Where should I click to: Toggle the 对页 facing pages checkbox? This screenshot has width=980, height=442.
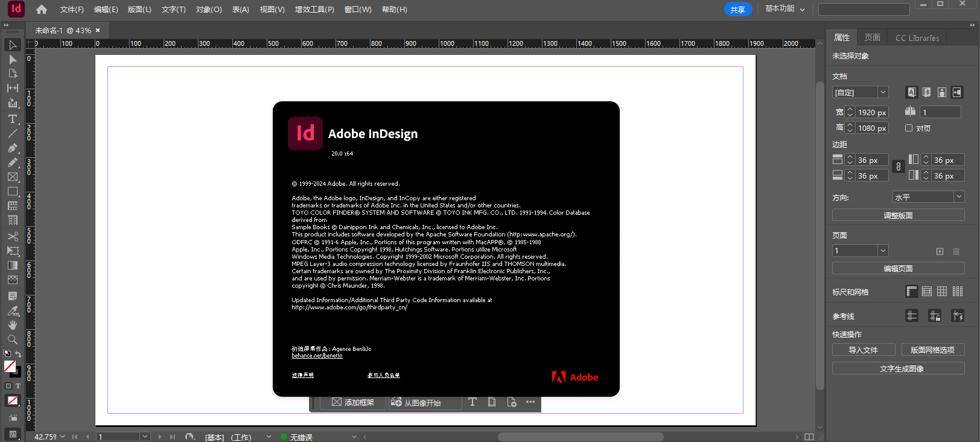click(909, 128)
